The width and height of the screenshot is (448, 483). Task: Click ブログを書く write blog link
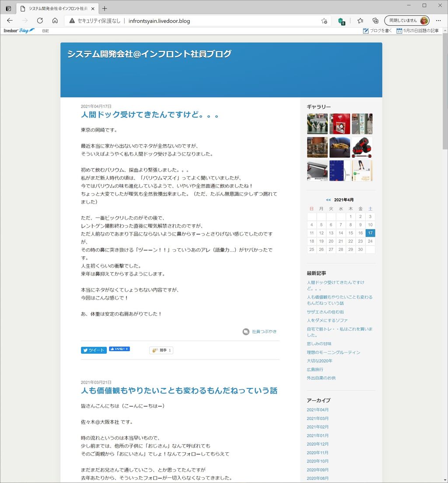[377, 31]
